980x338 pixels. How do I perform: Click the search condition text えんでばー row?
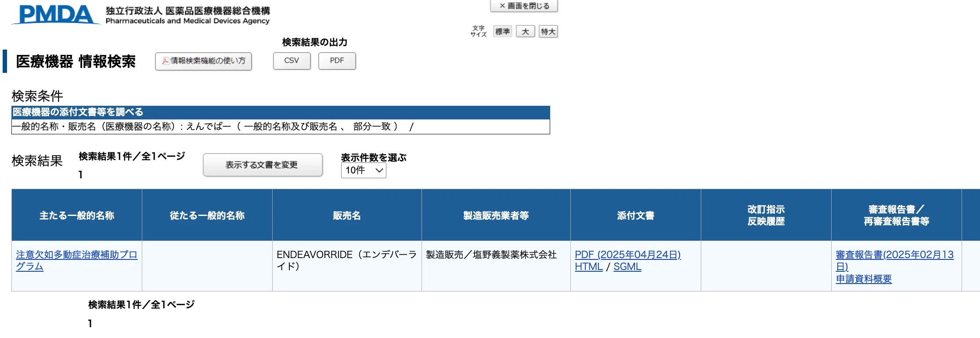tap(281, 126)
